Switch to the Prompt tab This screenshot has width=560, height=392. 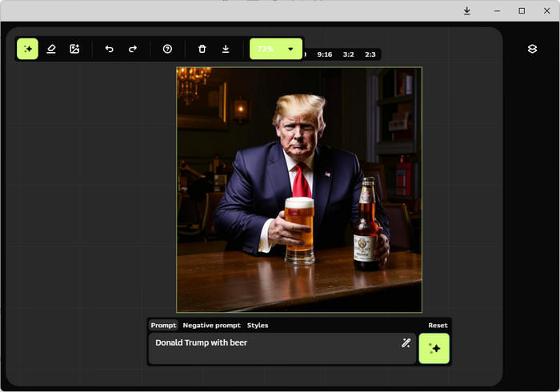coord(163,326)
